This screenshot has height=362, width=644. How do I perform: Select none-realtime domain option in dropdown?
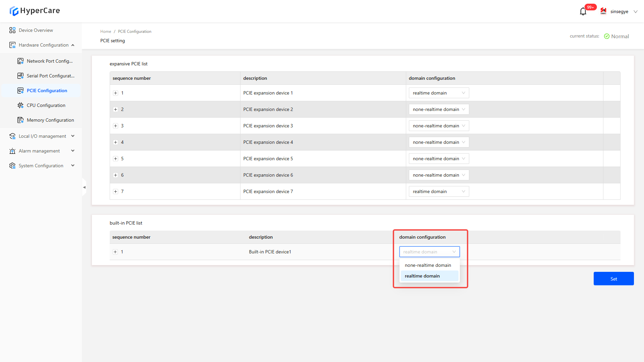pyautogui.click(x=428, y=265)
